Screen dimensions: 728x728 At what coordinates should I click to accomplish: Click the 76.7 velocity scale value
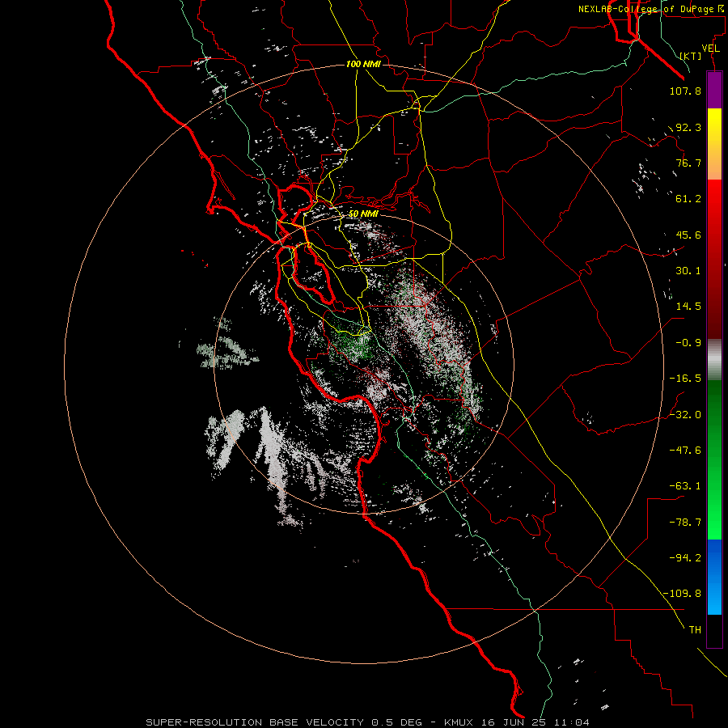(688, 163)
